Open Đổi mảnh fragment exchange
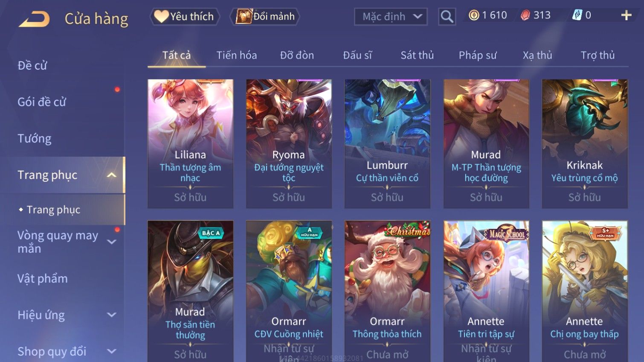 pos(265,17)
